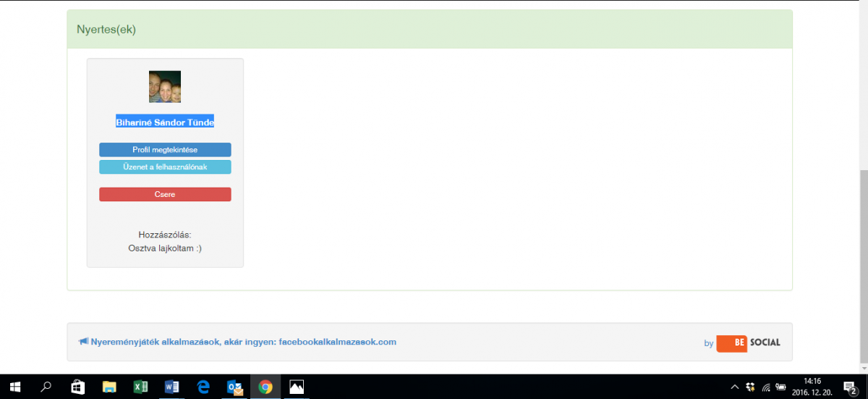This screenshot has width=868, height=399.
Task: Click the BE SOCIAL logo
Action: [x=748, y=343]
